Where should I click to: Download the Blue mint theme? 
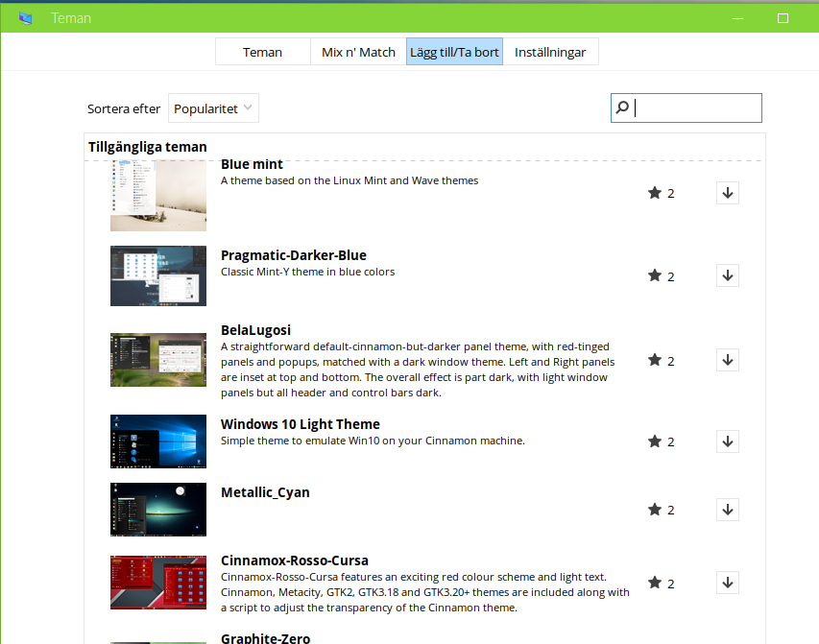[x=727, y=193]
